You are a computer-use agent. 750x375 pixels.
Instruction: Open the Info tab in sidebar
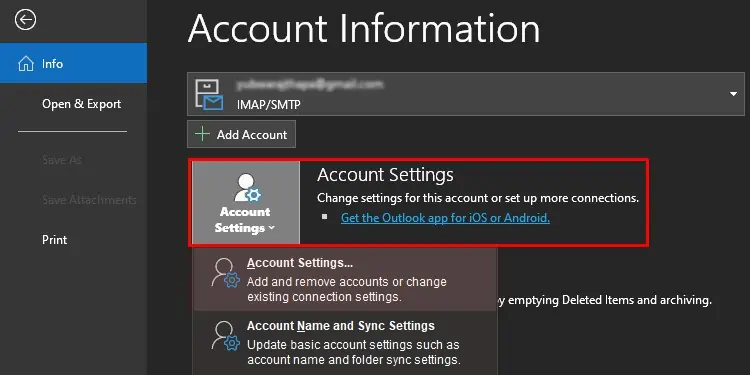point(73,63)
